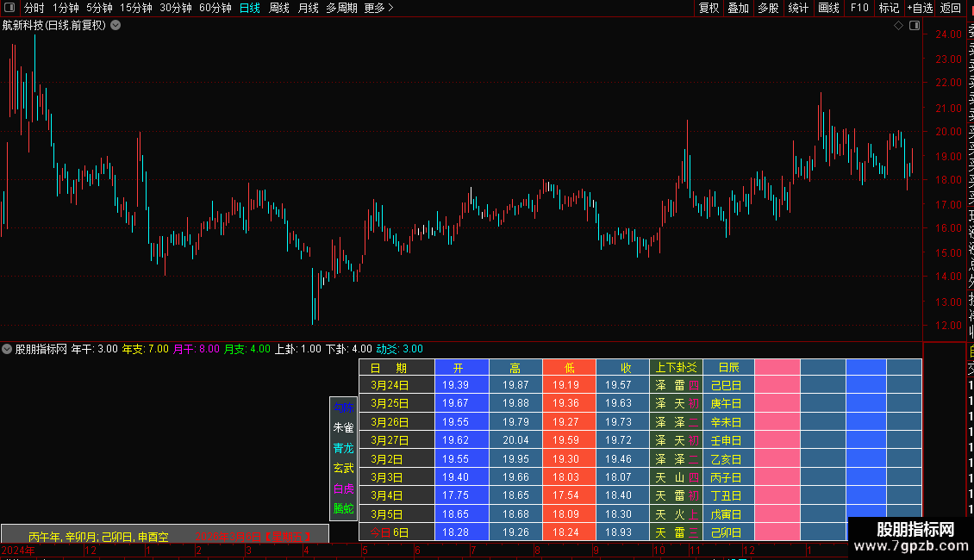
Task: Open dropdown next to 航新科技 title
Action: click(116, 26)
